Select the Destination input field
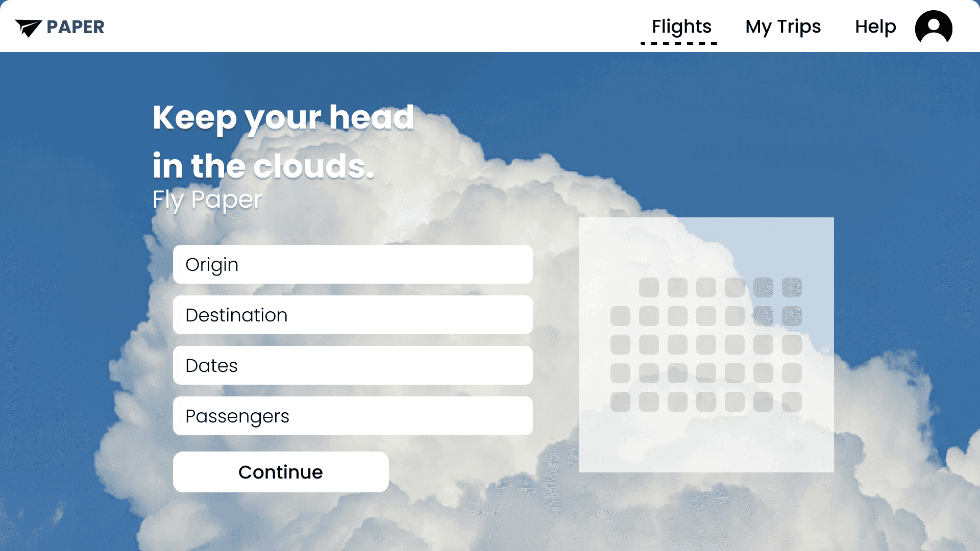 coord(353,315)
